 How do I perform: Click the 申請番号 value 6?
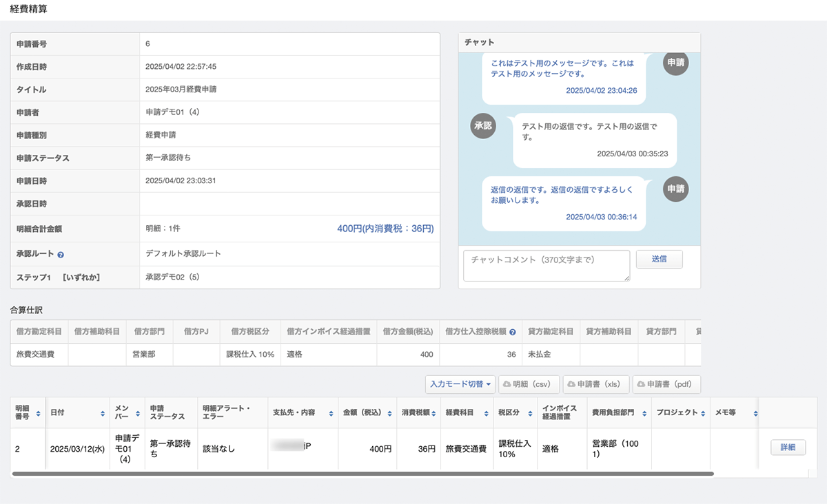tap(147, 44)
